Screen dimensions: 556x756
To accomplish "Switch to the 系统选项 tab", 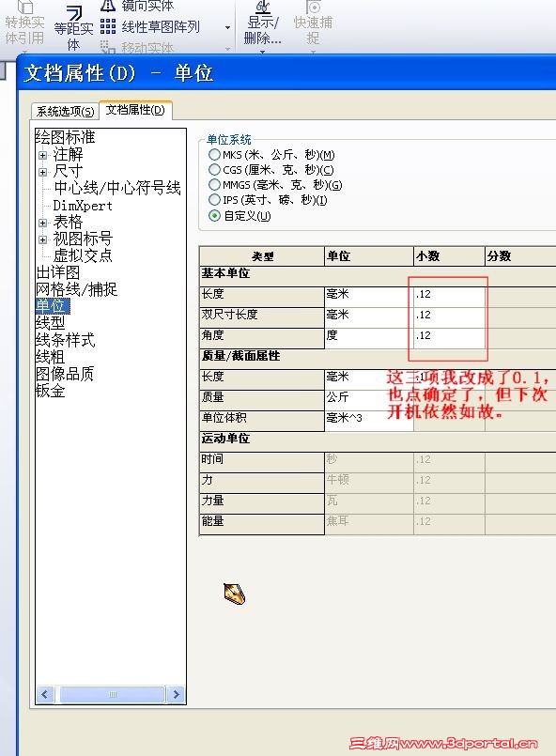I will pyautogui.click(x=65, y=112).
